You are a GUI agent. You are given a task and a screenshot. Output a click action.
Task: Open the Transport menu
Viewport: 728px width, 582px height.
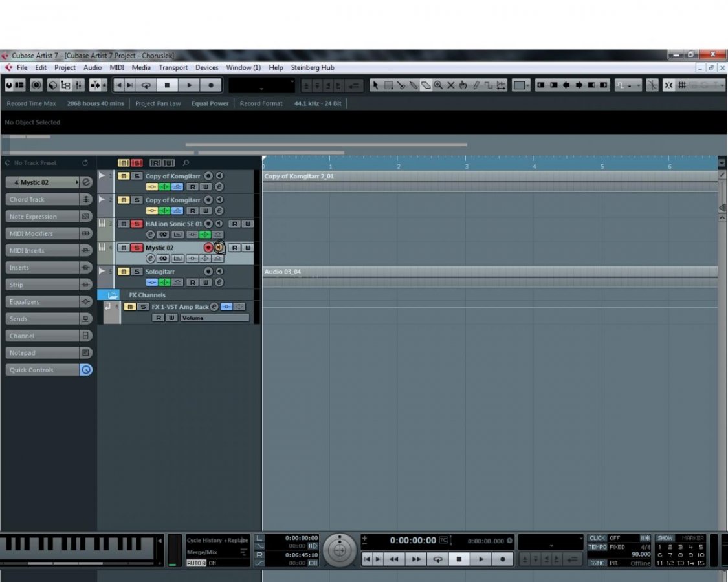173,68
